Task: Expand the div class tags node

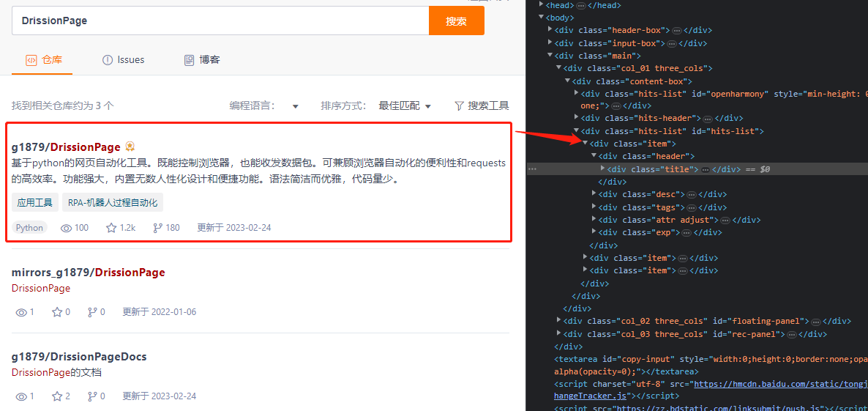Action: 594,207
